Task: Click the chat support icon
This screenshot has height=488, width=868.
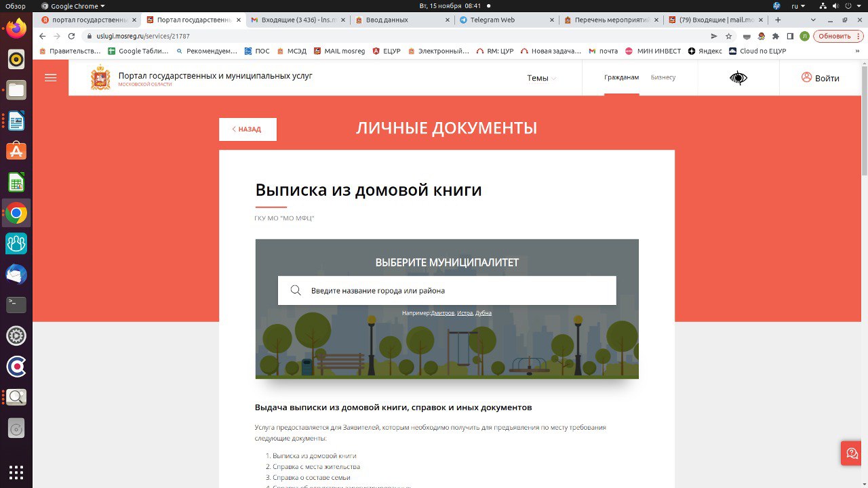Action: [x=852, y=453]
